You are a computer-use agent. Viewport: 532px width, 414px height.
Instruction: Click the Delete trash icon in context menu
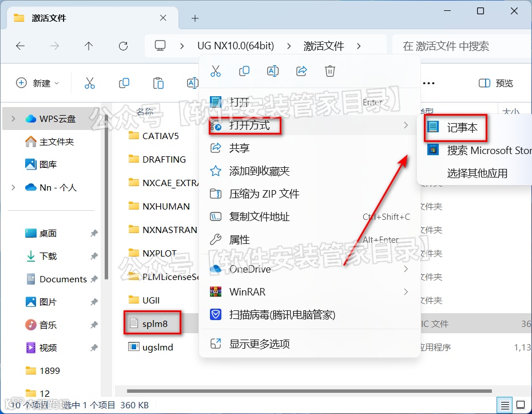(330, 71)
